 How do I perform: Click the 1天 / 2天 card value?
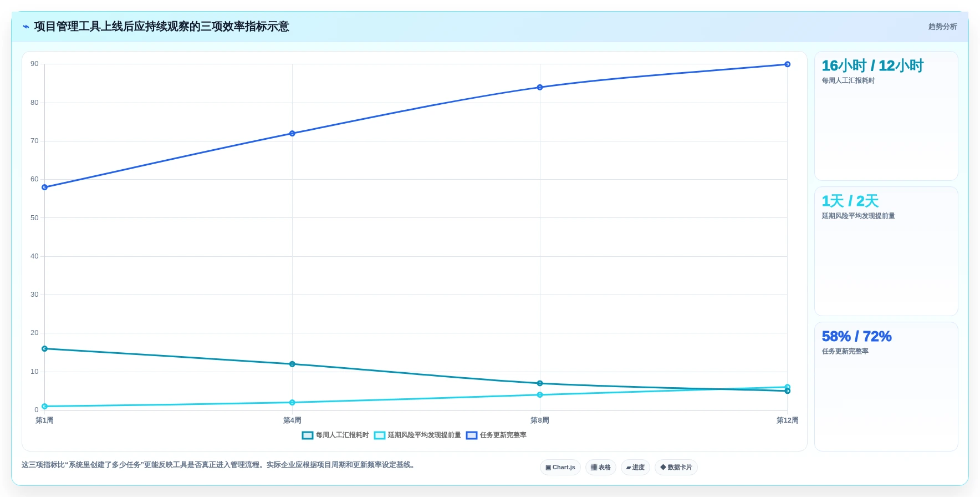point(850,201)
